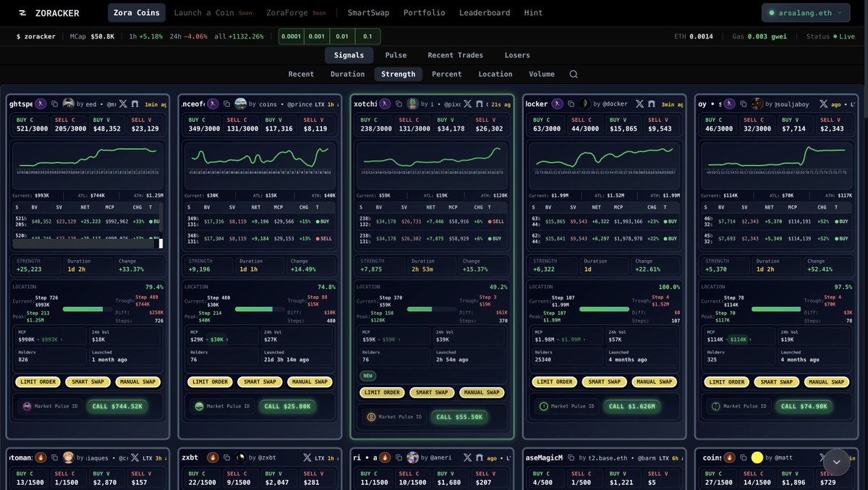
Task: Click purple badge on the coins @prince card
Action: (x=213, y=104)
